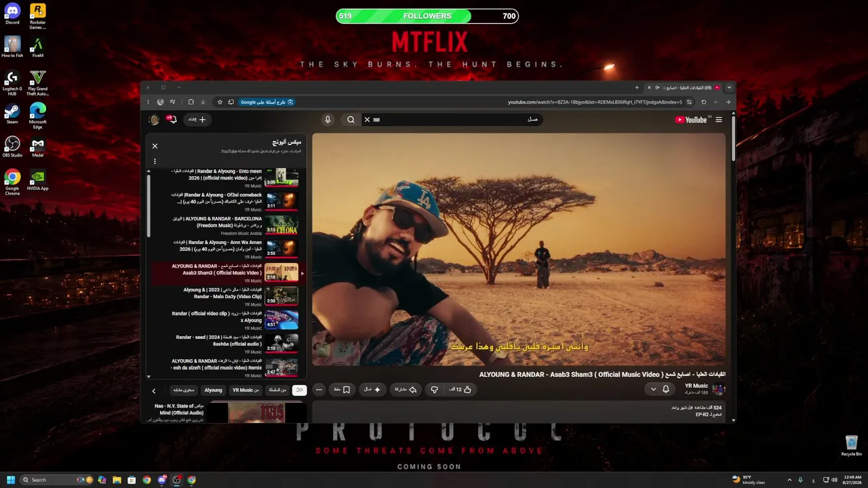Clear the YouTube search box text
The width and height of the screenshot is (868, 488).
[x=367, y=120]
